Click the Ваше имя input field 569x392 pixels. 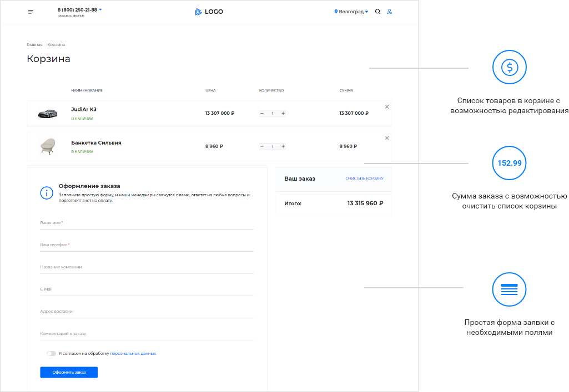coord(147,223)
